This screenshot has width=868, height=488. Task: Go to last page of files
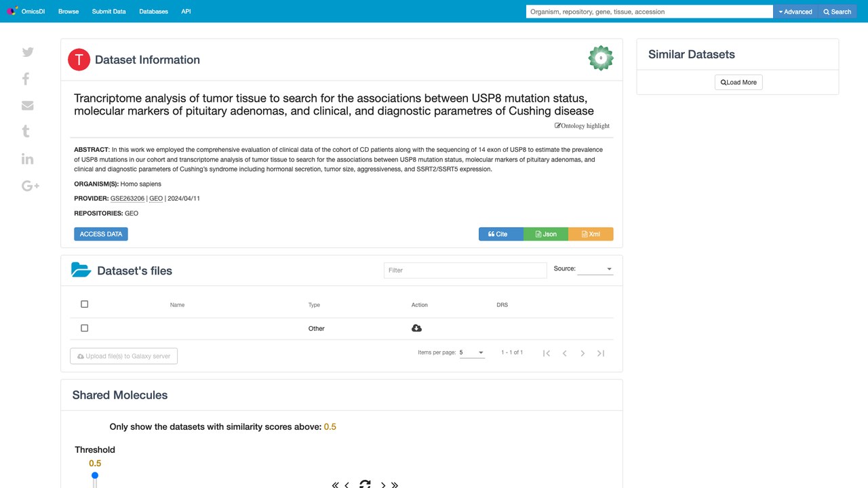tap(601, 353)
